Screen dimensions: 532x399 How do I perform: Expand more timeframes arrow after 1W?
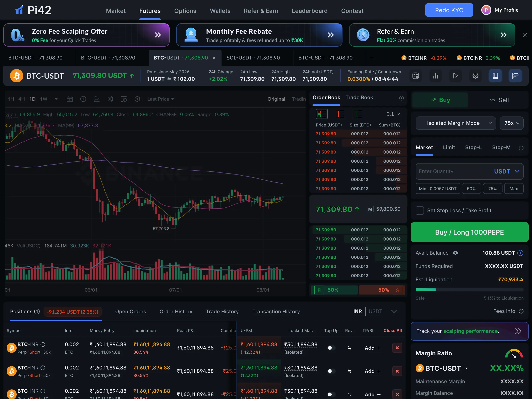(x=56, y=99)
